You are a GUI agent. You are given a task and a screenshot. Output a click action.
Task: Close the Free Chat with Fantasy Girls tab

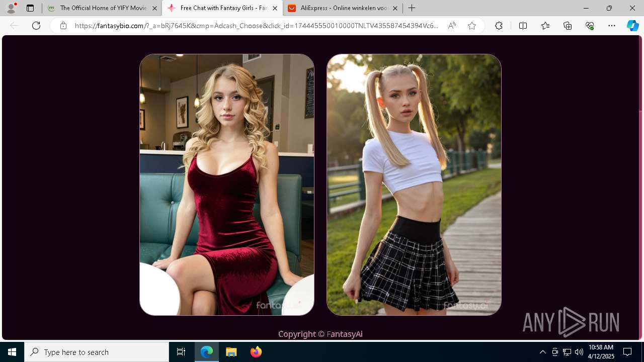click(x=275, y=8)
